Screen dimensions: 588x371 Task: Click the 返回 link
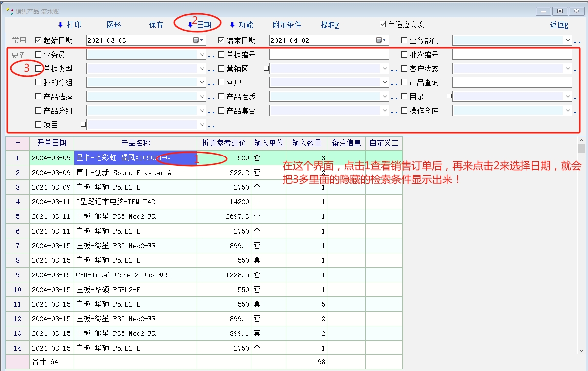click(x=559, y=26)
